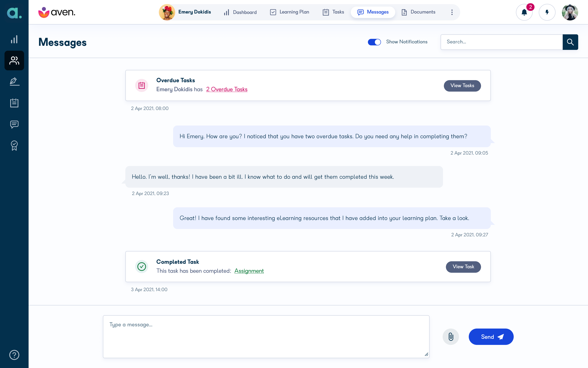The image size is (588, 368).
Task: Click the Completed Task heading
Action: click(177, 262)
